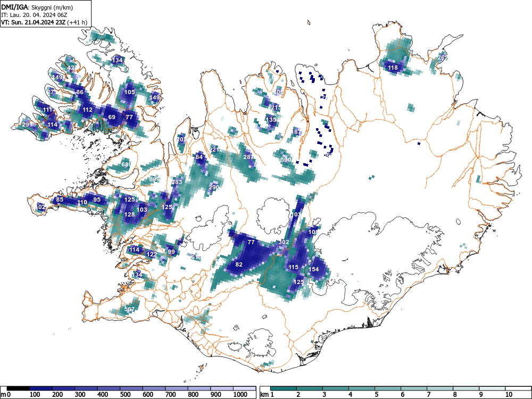Click the darkest blue 100–200 m swatch
Screen dimensions: 532x399
(x=41, y=388)
